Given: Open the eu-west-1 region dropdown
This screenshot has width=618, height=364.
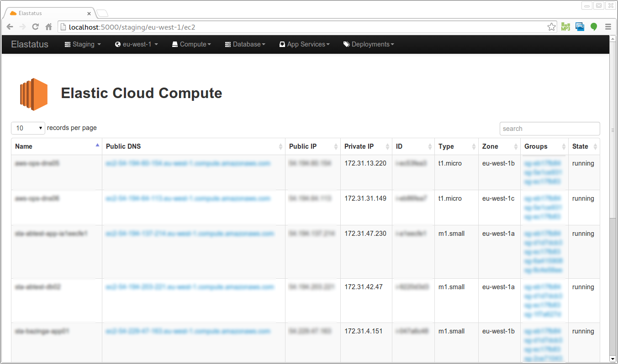Looking at the screenshot, I should [137, 44].
